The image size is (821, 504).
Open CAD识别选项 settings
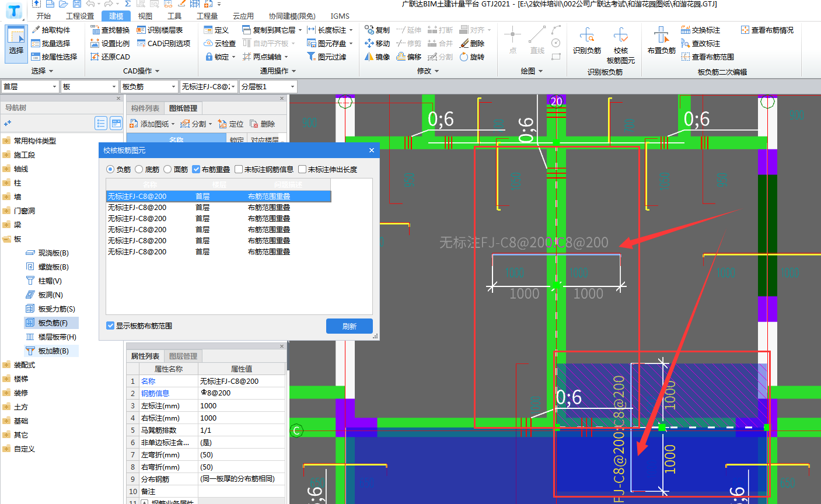tap(164, 43)
